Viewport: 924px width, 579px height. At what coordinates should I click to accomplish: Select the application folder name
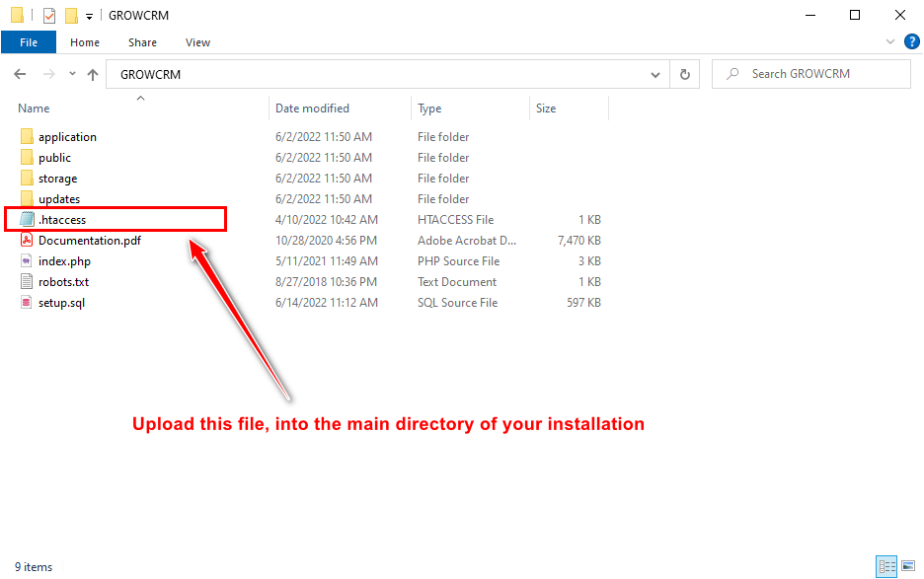tap(68, 137)
